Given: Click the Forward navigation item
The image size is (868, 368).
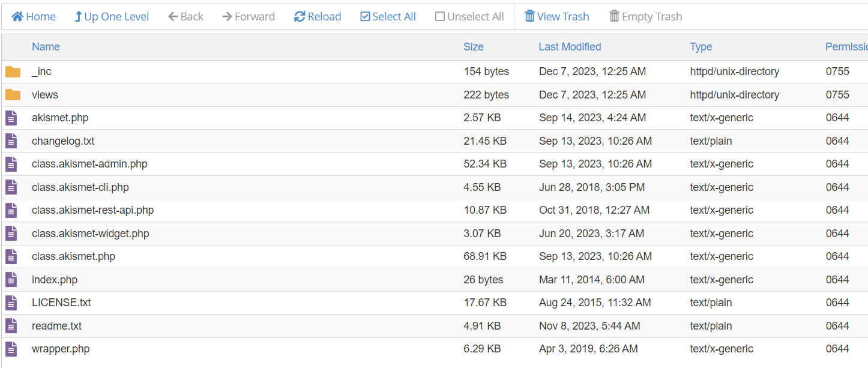Looking at the screenshot, I should [249, 16].
